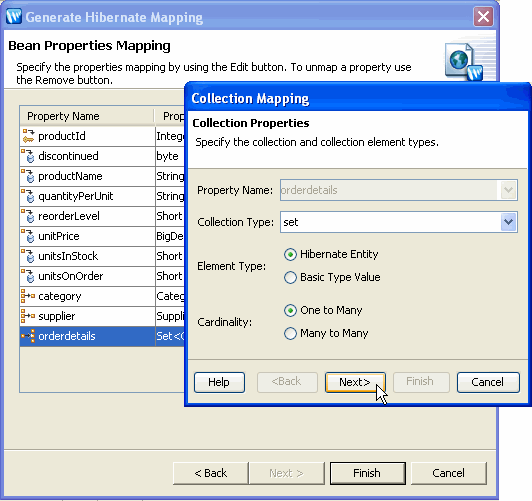The width and height of the screenshot is (532, 501).
Task: Click the property icon beside unitsInStock
Action: 28,256
